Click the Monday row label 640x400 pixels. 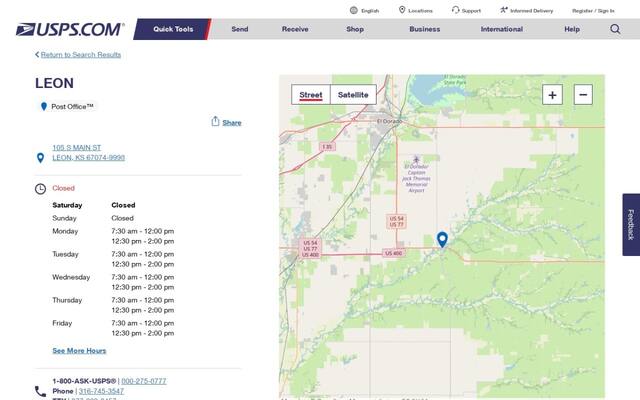[65, 231]
